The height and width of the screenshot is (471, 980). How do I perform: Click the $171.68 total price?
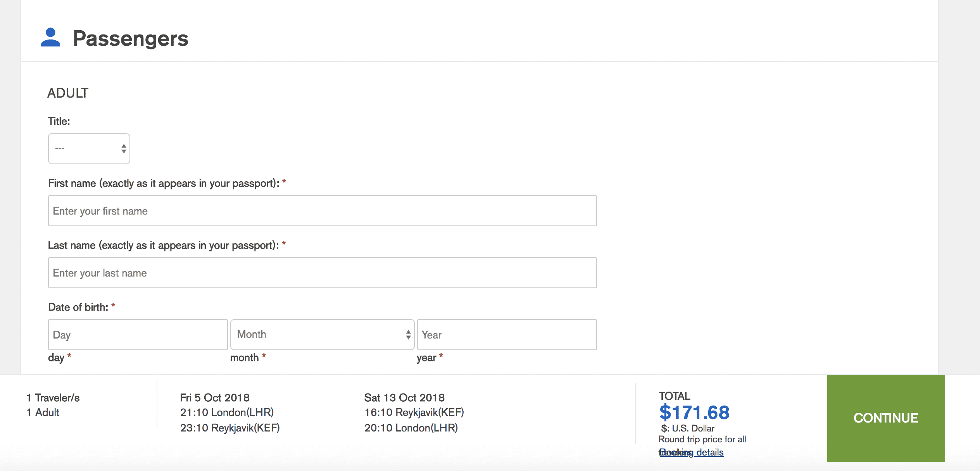pyautogui.click(x=694, y=413)
